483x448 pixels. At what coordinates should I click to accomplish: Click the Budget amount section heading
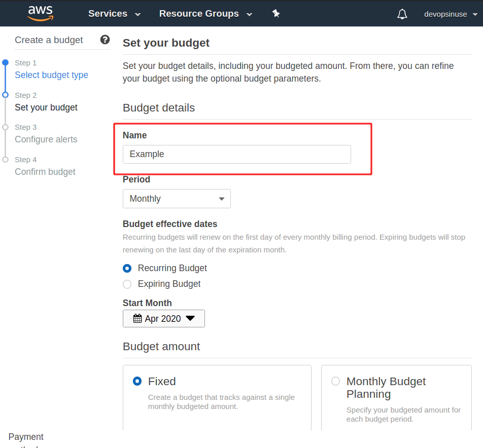click(161, 347)
